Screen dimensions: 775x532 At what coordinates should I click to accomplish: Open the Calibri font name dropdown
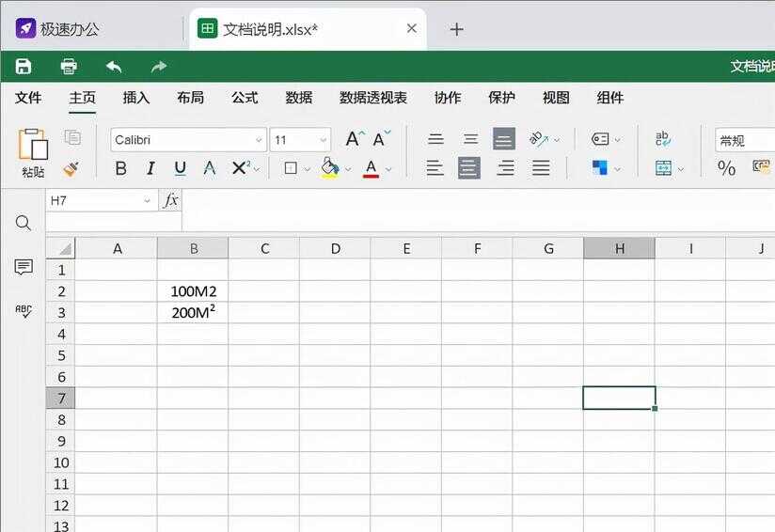[259, 140]
